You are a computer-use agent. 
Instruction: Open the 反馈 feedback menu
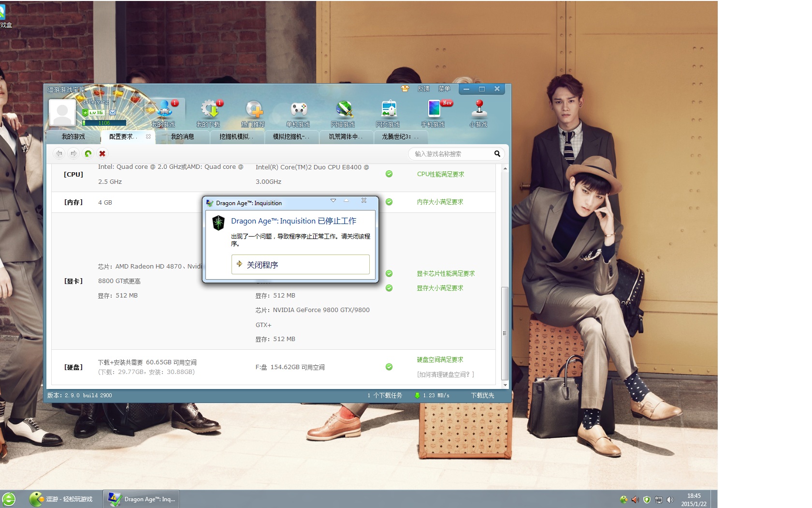[x=423, y=89]
